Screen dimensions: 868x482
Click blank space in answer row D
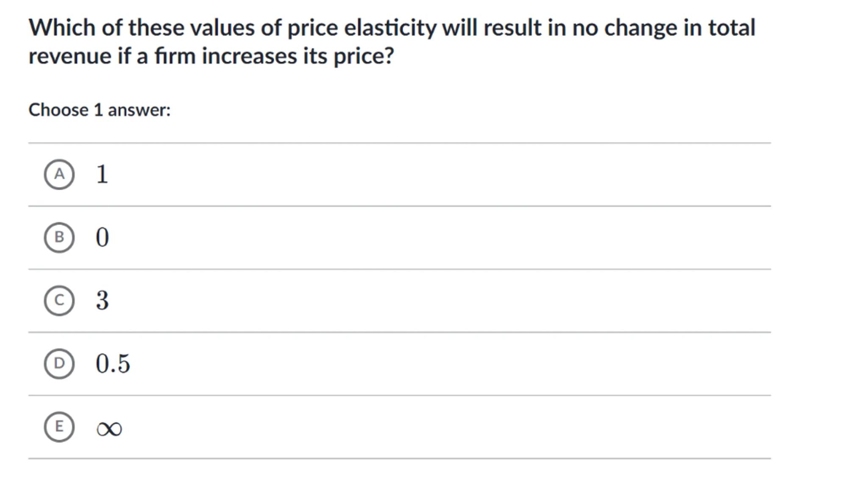pyautogui.click(x=424, y=363)
